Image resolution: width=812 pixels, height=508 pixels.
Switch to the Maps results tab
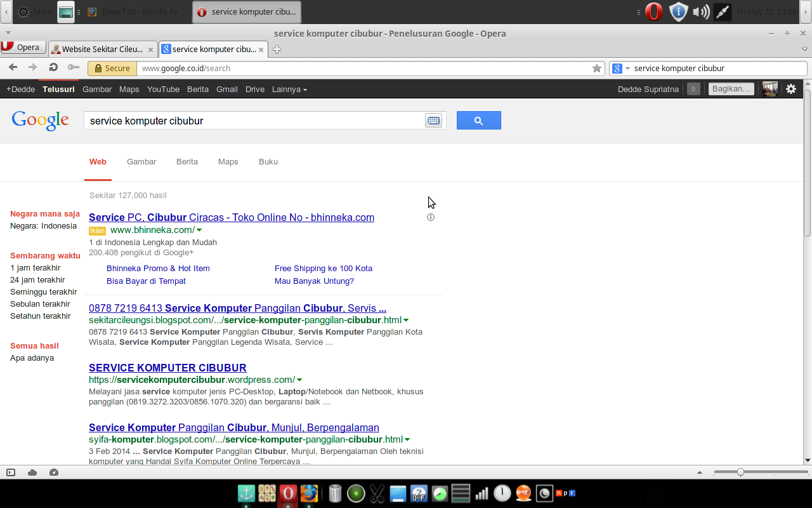coord(228,161)
